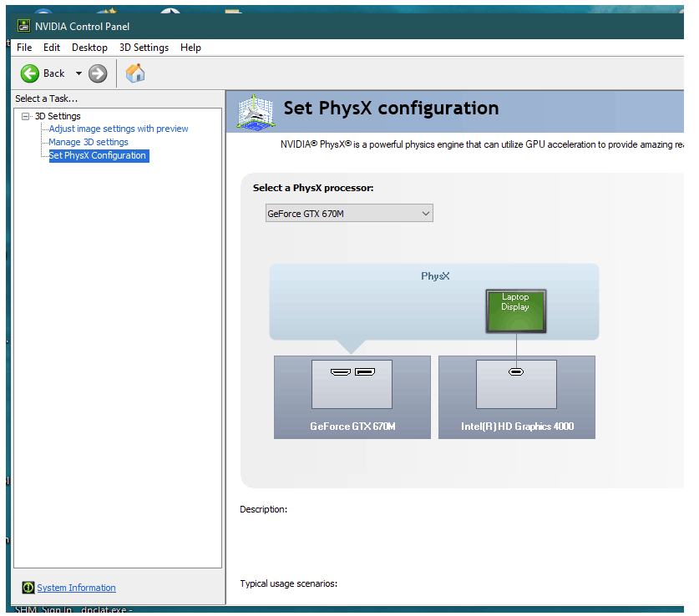Open the Edit menu
This screenshot has height=616, width=699.
[52, 48]
